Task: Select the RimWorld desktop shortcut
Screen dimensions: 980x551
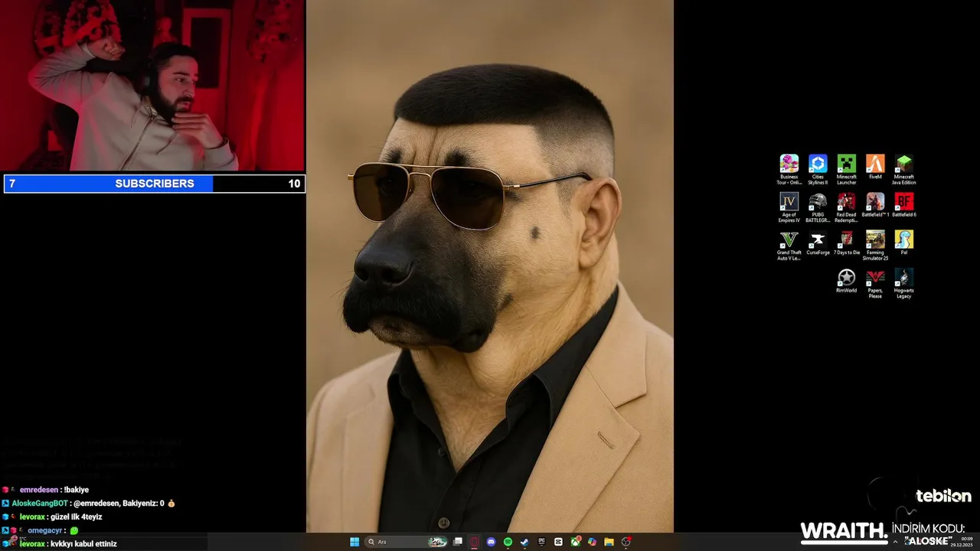Action: (846, 281)
